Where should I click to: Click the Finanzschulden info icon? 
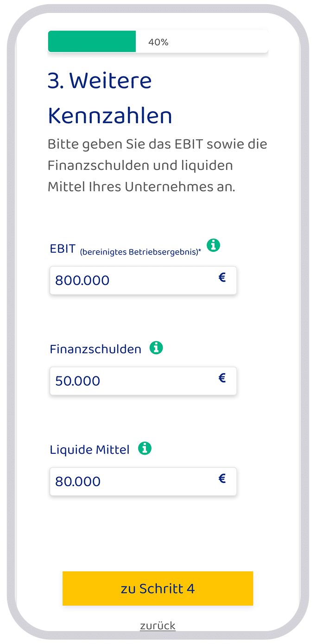tap(156, 348)
